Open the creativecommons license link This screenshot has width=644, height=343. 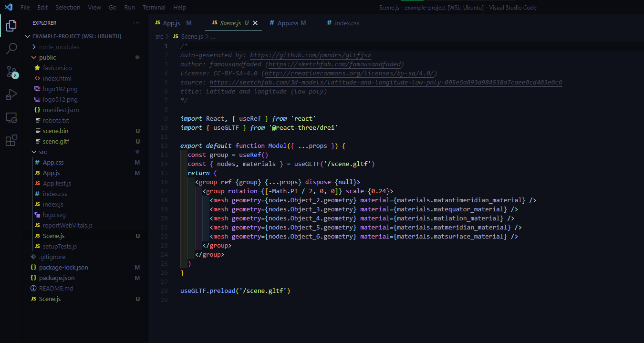pos(348,73)
